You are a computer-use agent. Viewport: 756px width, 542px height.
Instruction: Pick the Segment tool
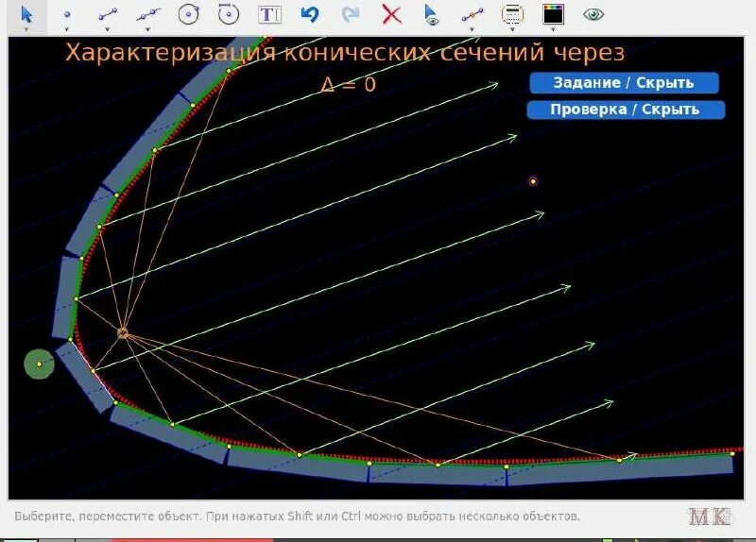(x=108, y=15)
